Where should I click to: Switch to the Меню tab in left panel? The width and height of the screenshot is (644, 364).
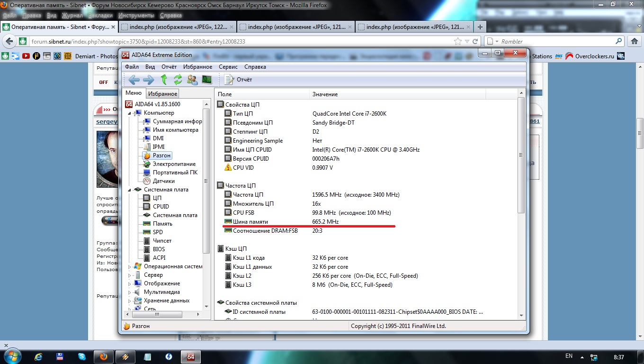tap(134, 93)
